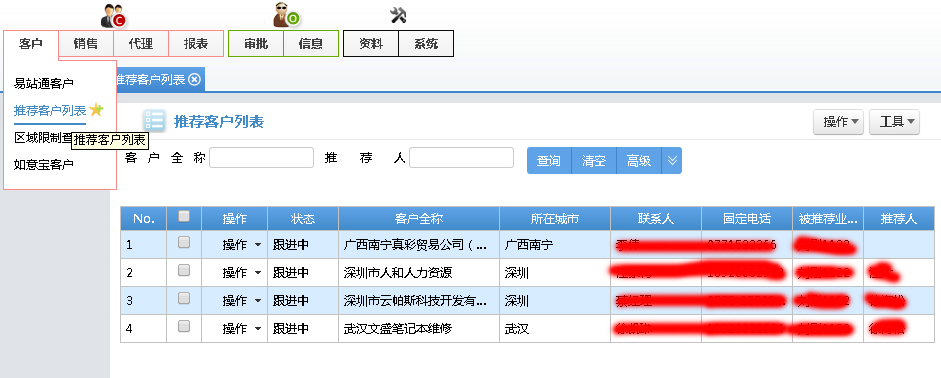This screenshot has height=378, width=941.
Task: Open the 审批 menu tab
Action: coord(256,44)
